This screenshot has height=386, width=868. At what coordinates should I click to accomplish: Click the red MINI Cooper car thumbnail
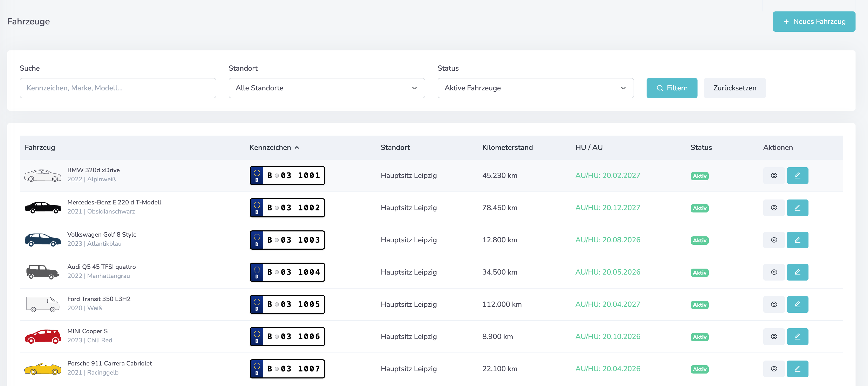coord(43,336)
